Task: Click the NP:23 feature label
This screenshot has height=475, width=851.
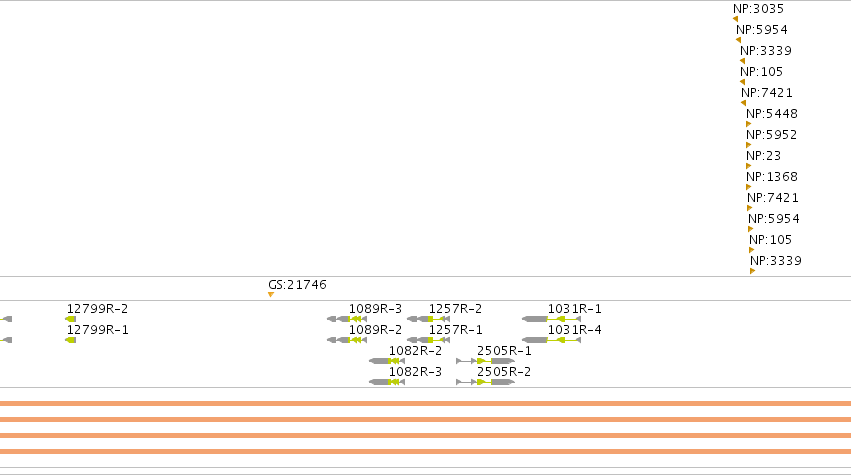Action: pyautogui.click(x=764, y=156)
